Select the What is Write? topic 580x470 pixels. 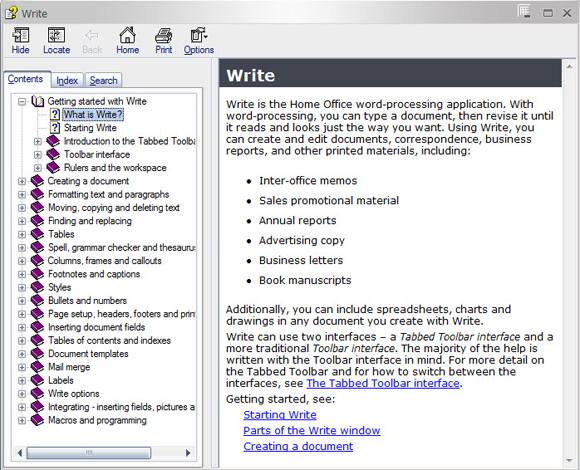(93, 115)
